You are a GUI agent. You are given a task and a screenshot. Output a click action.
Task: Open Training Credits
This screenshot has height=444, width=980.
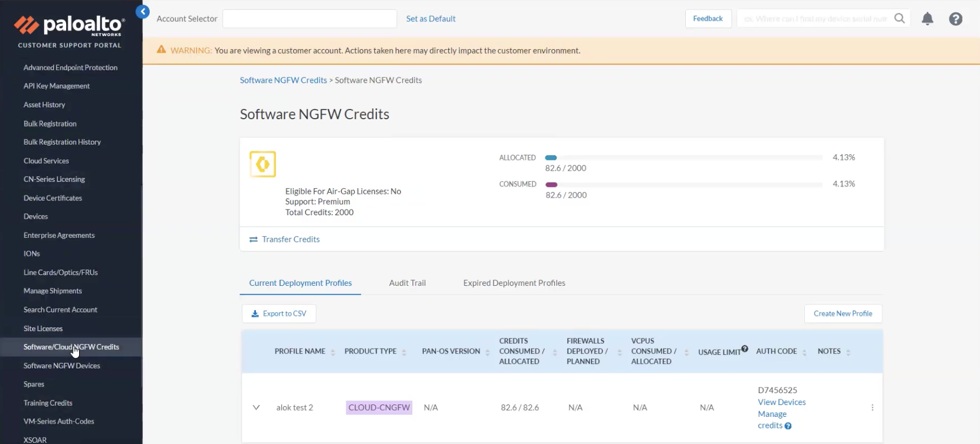coord(48,403)
